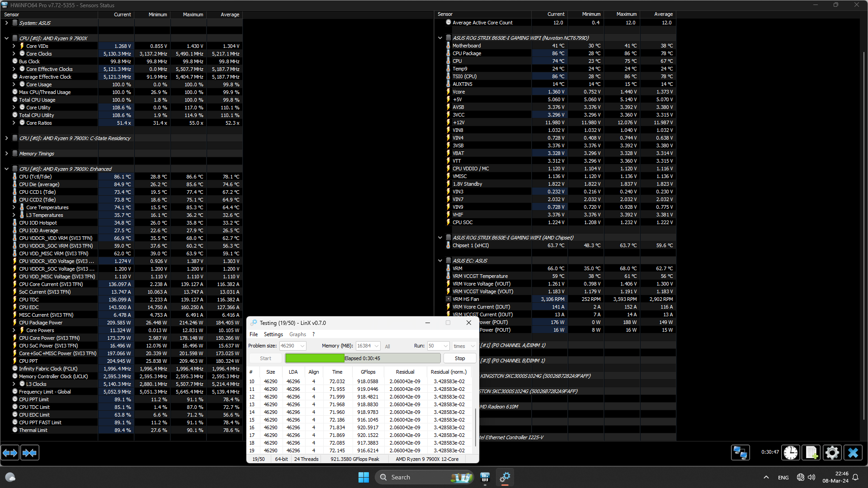Click the Windows Start button on taskbar
This screenshot has height=488, width=868.
[x=363, y=477]
